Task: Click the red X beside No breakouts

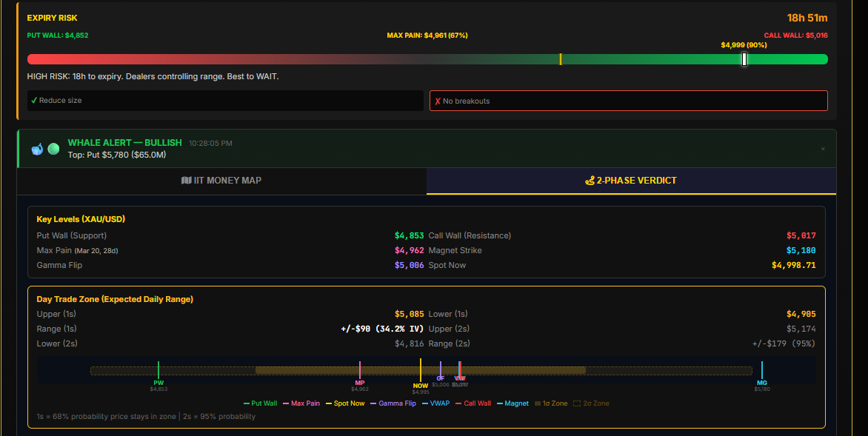Action: pos(438,101)
